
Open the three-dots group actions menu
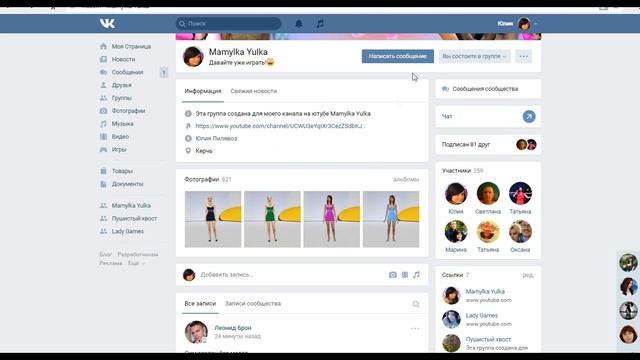point(524,56)
